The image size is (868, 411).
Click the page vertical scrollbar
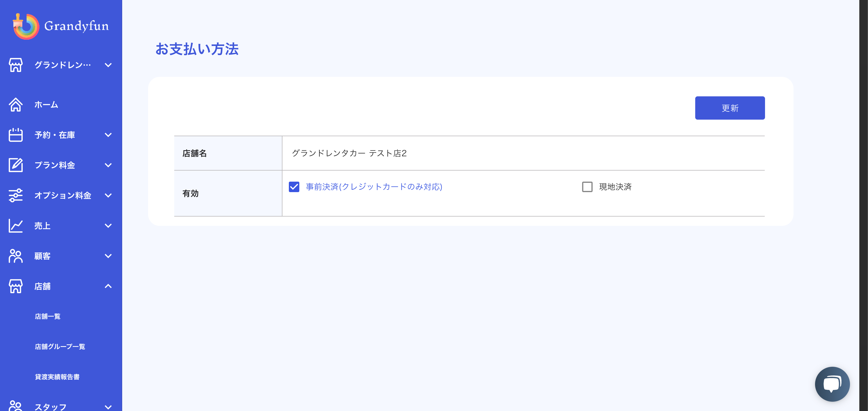click(x=863, y=205)
